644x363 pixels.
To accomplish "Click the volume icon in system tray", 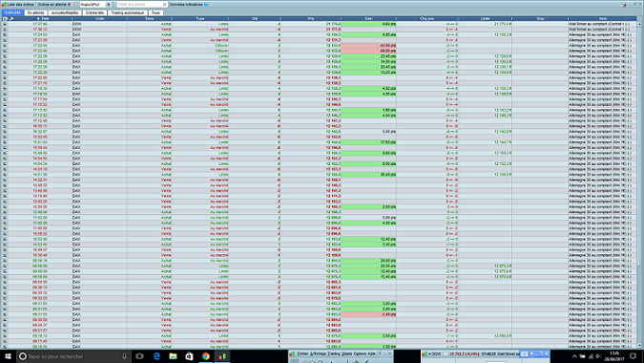I will [598, 356].
